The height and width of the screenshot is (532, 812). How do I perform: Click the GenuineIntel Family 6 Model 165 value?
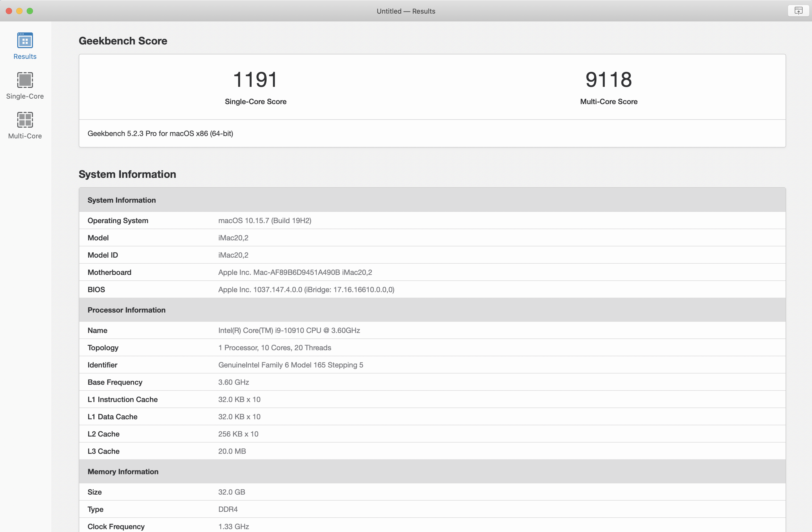pyautogui.click(x=291, y=365)
